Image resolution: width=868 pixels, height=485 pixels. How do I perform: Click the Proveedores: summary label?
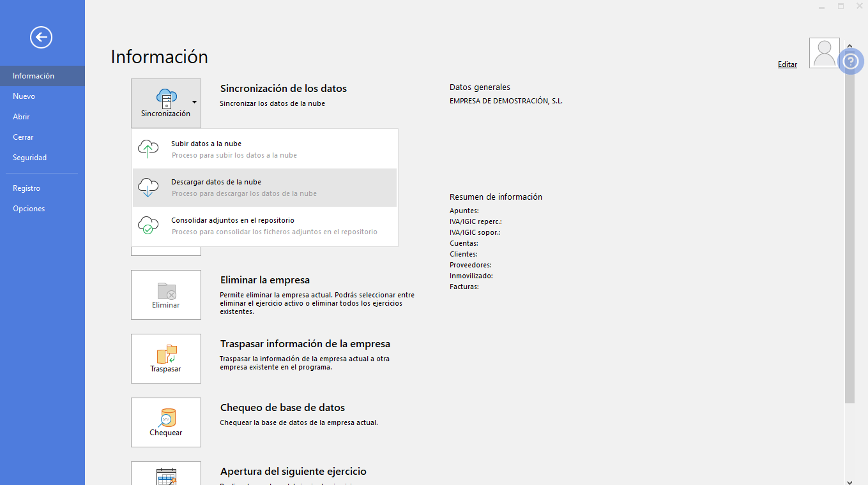pos(471,265)
